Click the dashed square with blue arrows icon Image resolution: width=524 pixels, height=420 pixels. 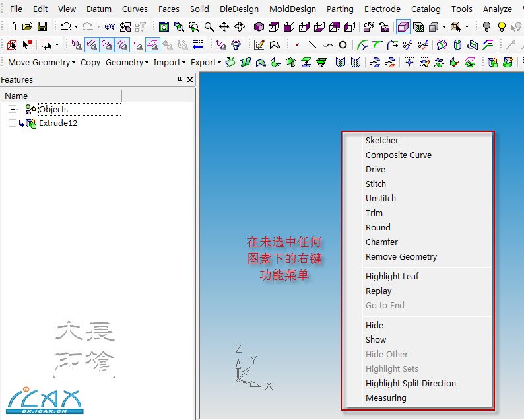click(x=409, y=63)
